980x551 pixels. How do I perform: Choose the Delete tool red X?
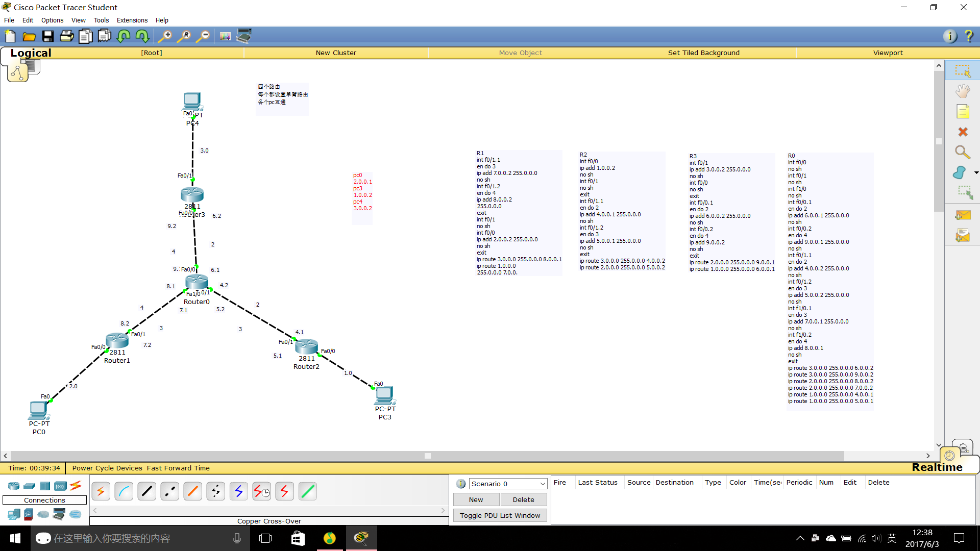pos(963,132)
